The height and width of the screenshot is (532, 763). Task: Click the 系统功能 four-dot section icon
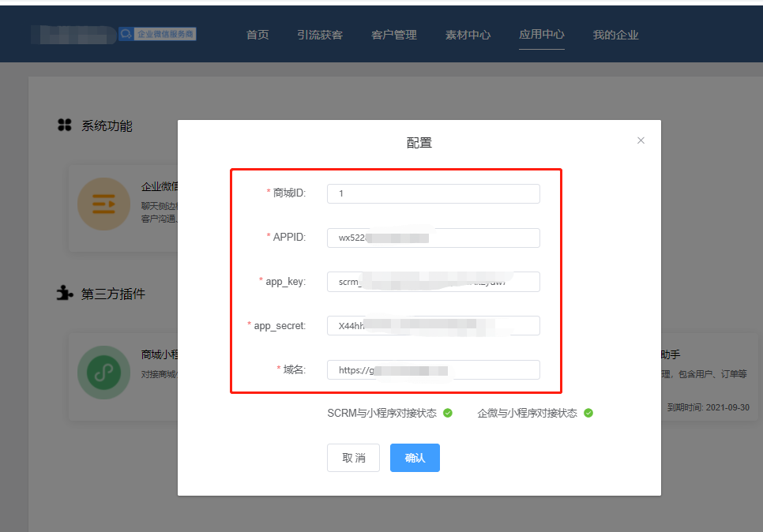coord(65,126)
